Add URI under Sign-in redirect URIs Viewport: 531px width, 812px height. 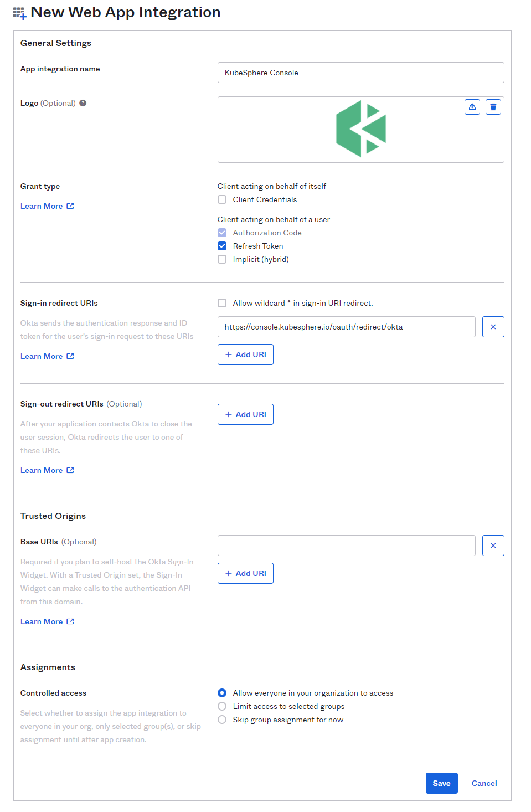[245, 354]
